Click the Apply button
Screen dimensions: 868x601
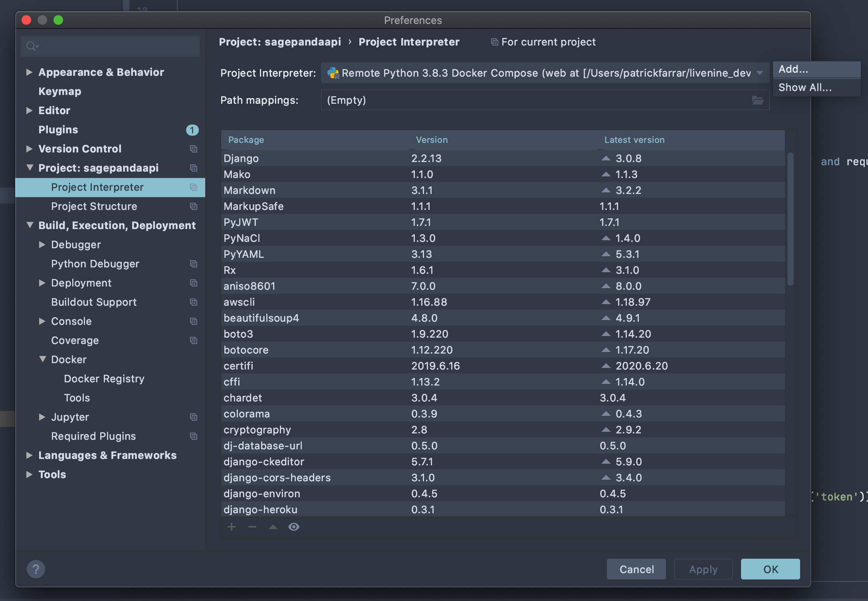tap(704, 569)
